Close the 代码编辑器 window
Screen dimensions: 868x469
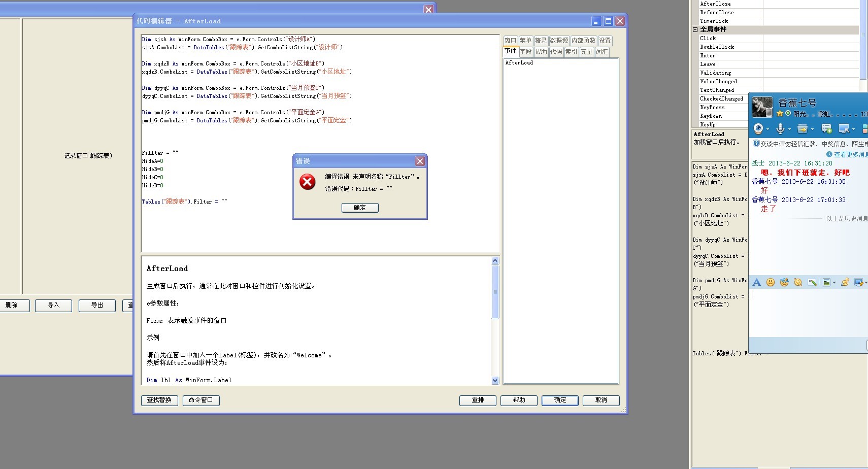[620, 21]
